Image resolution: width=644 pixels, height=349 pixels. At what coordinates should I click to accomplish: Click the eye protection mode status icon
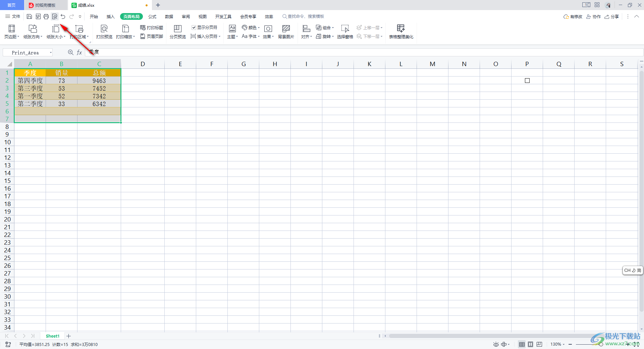496,344
